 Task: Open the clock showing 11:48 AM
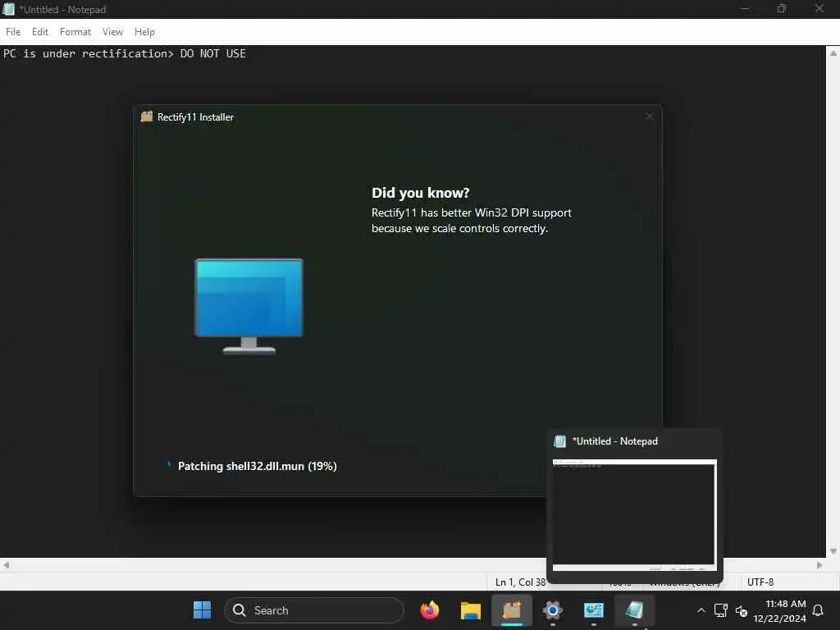click(x=779, y=610)
